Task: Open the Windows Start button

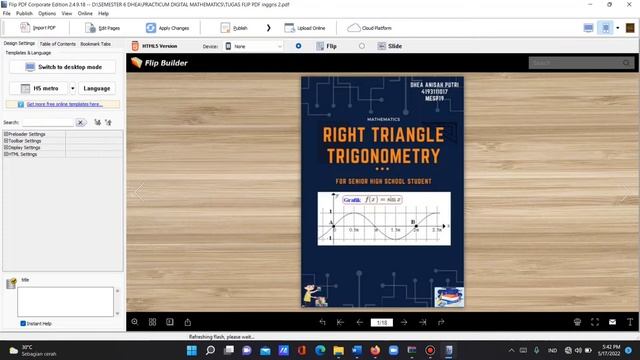Action: (x=191, y=350)
